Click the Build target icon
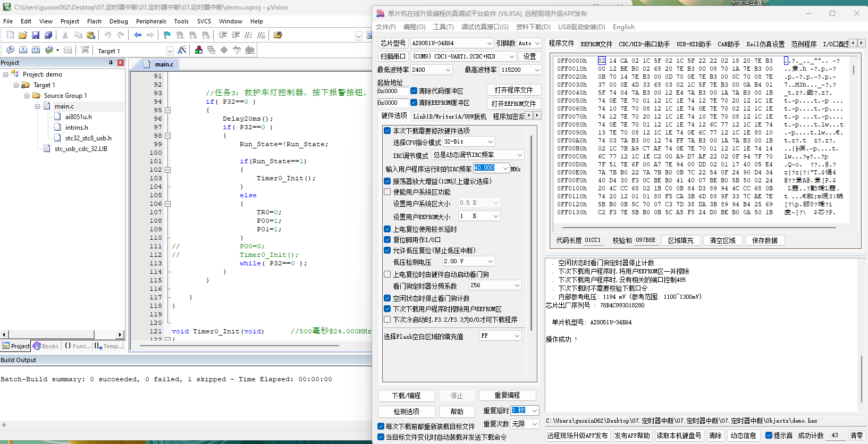The width and height of the screenshot is (868, 444). (x=23, y=50)
